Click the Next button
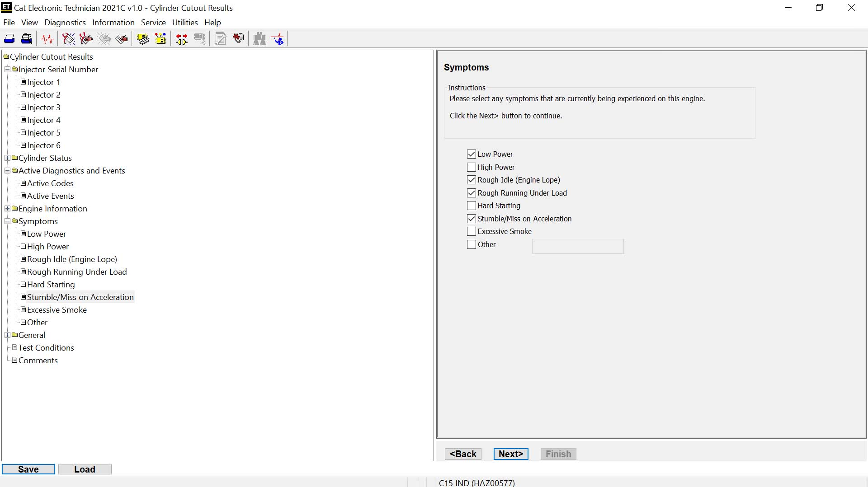Viewport: 868px width, 487px height. coord(510,454)
